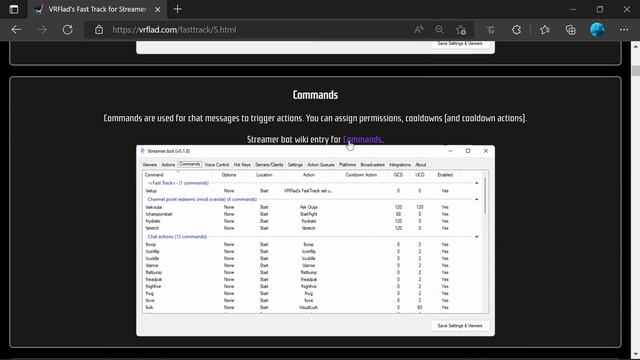The image size is (640, 360).
Task: Open the Commands wiki link
Action: pyautogui.click(x=362, y=139)
